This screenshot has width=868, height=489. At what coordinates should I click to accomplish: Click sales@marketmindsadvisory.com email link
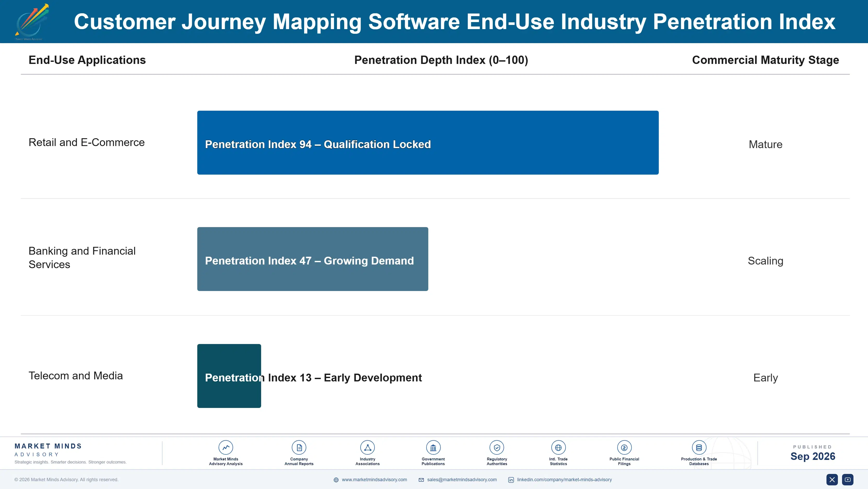462,480
